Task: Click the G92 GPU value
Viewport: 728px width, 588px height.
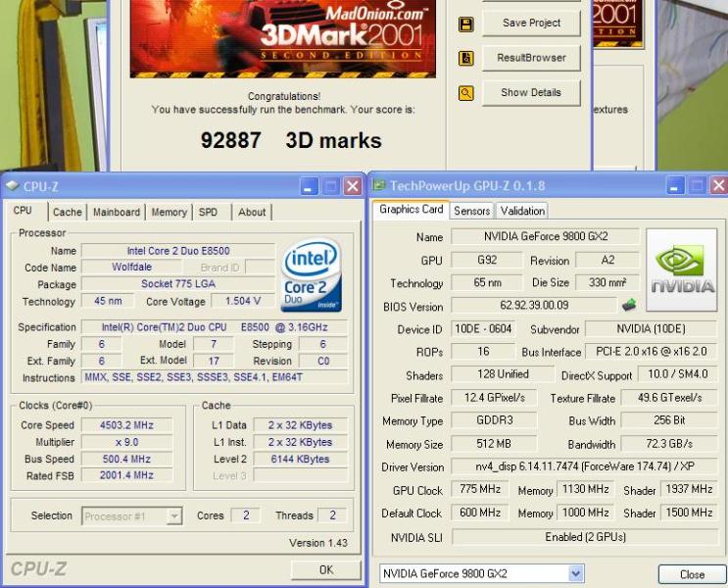Action: (x=487, y=260)
